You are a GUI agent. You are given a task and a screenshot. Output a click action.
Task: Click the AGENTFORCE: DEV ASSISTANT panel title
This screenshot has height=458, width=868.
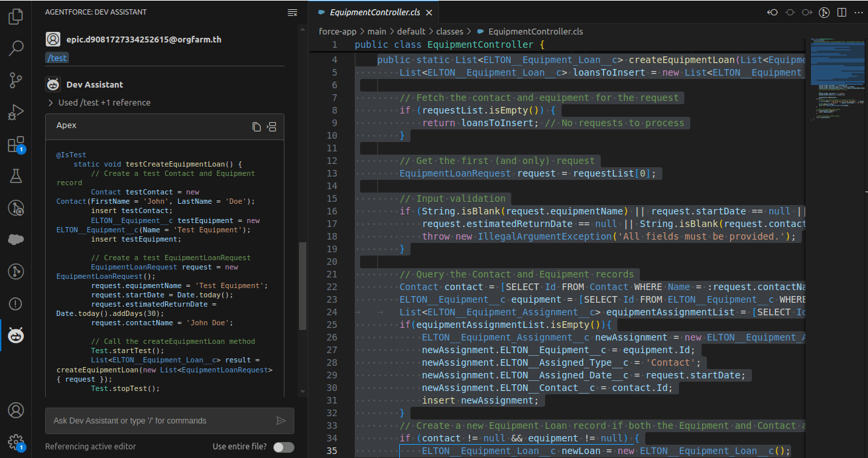pos(96,12)
